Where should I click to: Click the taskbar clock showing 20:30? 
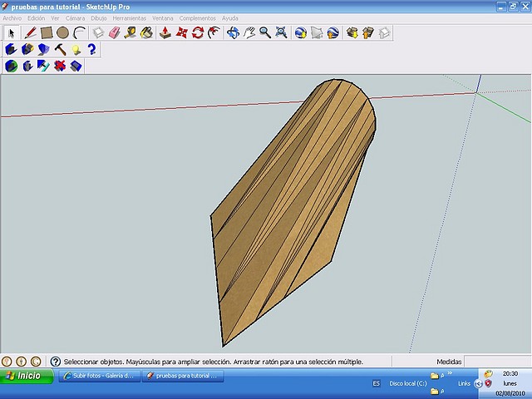click(510, 373)
